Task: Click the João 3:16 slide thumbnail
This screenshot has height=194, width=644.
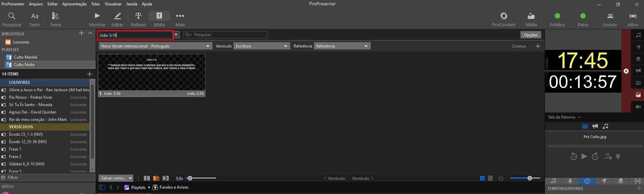Action: click(152, 75)
